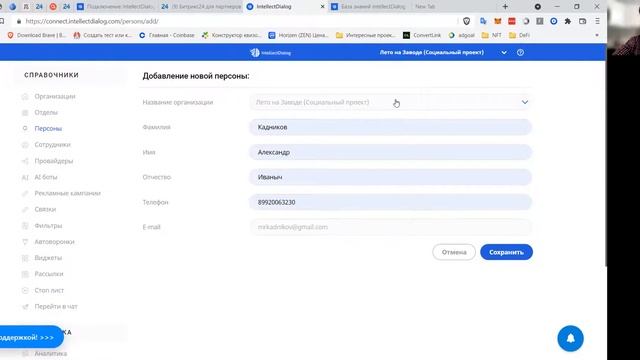
Task: Click the Brave shield icon in address bar
Action: (466, 21)
